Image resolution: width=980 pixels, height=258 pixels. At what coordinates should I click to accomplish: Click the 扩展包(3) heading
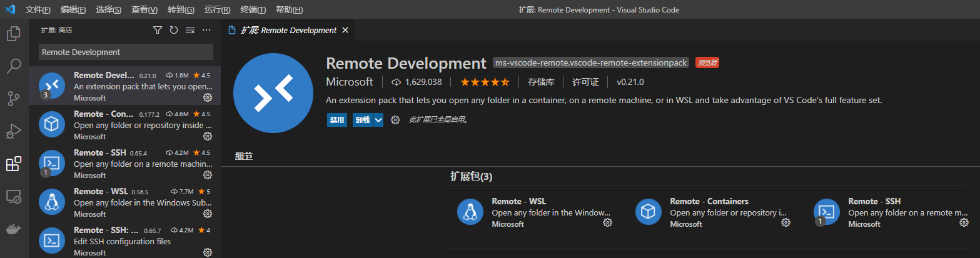[472, 177]
